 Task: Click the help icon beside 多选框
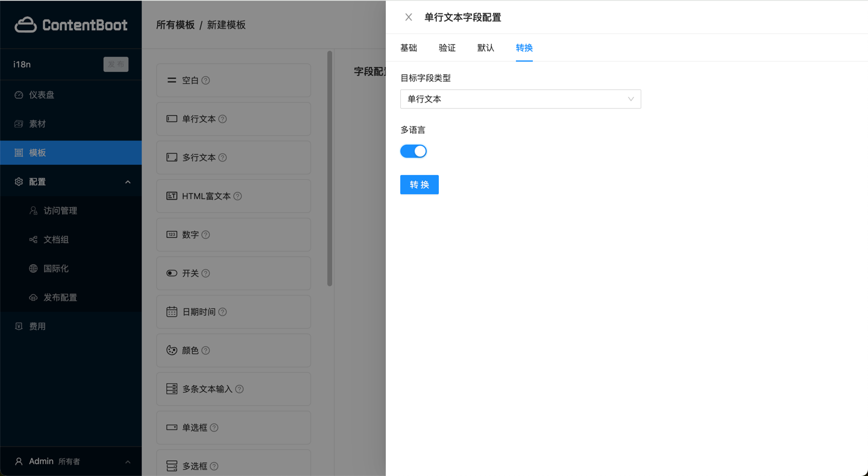[x=214, y=466]
